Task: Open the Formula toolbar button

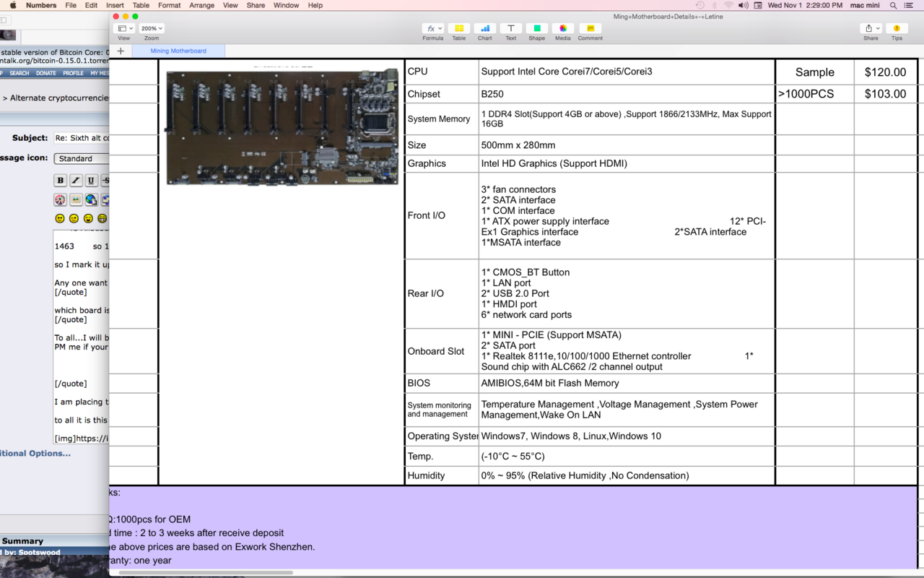Action: tap(433, 29)
